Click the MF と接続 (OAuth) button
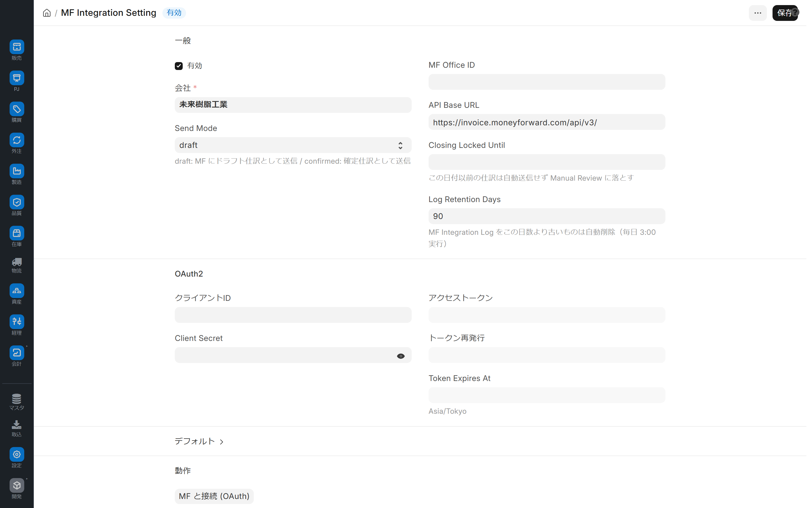The image size is (812, 508). click(x=214, y=496)
